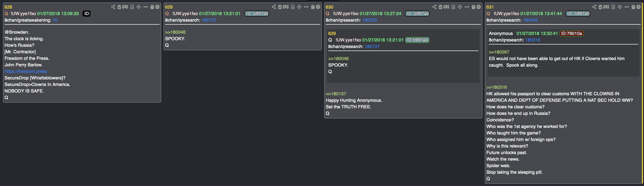Click the image file icon on post 631
Screen dimensions: 644x186
pos(613,7)
